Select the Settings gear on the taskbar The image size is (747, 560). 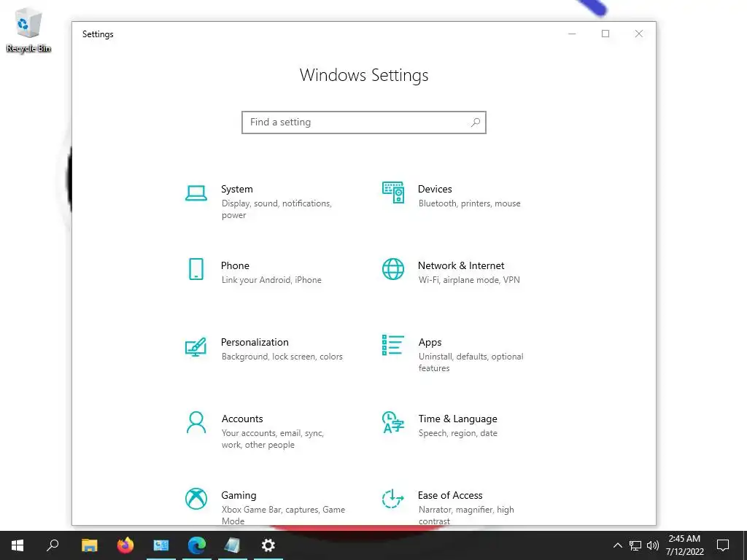point(268,545)
